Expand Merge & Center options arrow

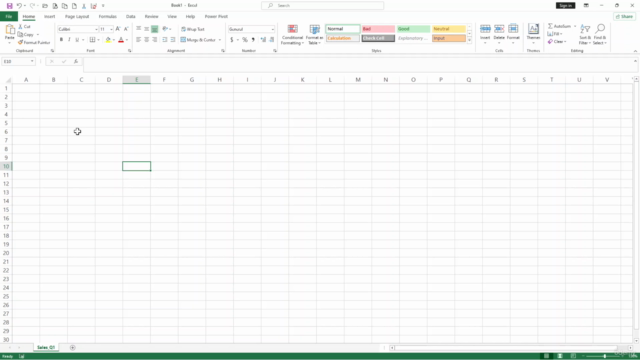point(220,40)
